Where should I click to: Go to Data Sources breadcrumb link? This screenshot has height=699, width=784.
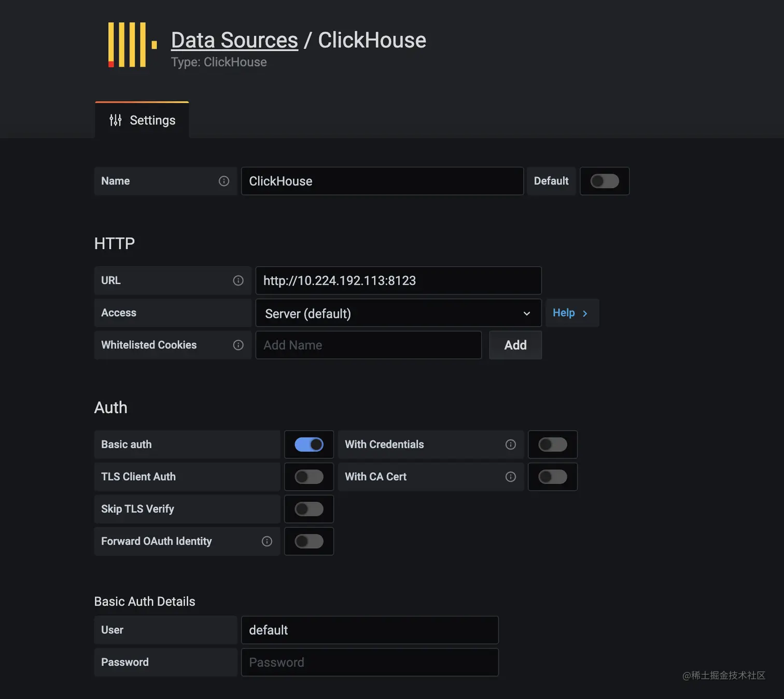[234, 40]
